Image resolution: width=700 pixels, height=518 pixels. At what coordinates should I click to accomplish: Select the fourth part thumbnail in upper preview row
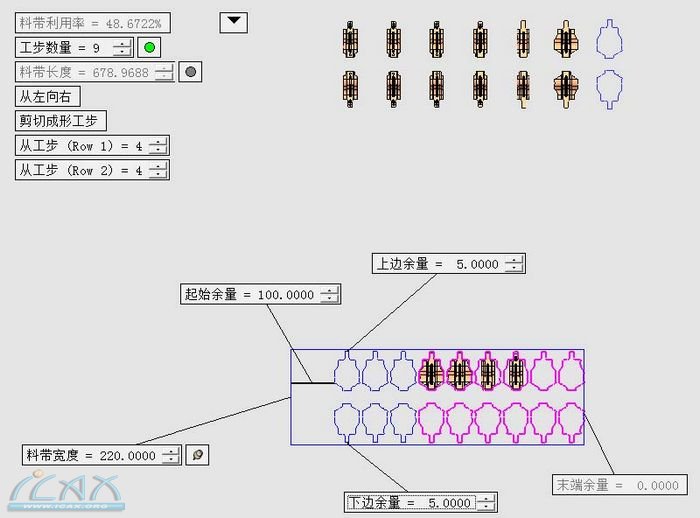[x=479, y=39]
